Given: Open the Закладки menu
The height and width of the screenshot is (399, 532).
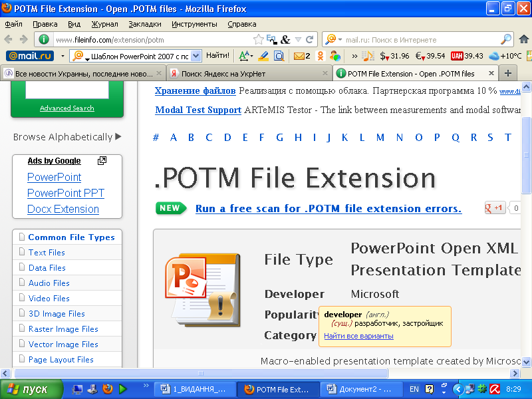Looking at the screenshot, I should pos(145,24).
